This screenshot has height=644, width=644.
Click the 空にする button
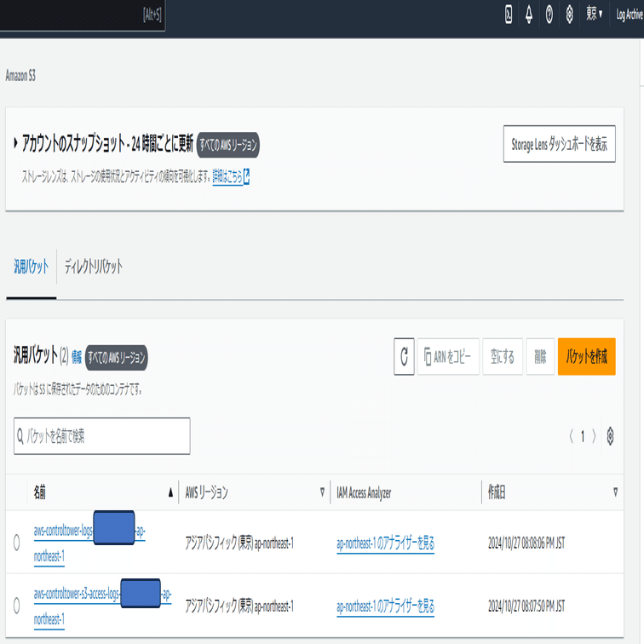pyautogui.click(x=503, y=356)
